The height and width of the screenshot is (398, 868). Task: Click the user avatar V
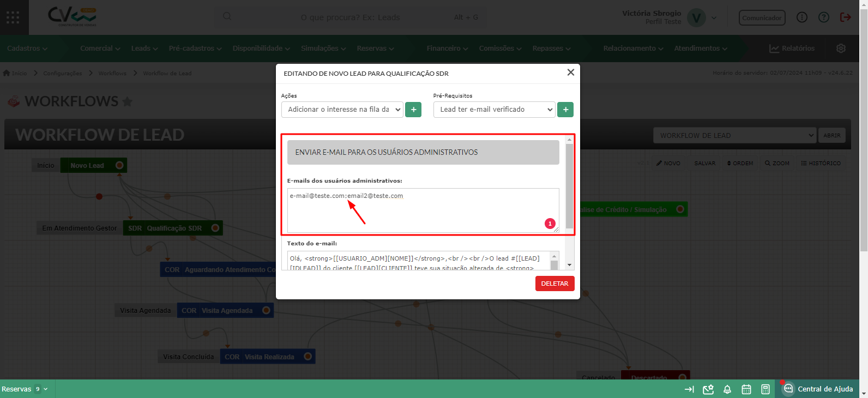click(696, 17)
